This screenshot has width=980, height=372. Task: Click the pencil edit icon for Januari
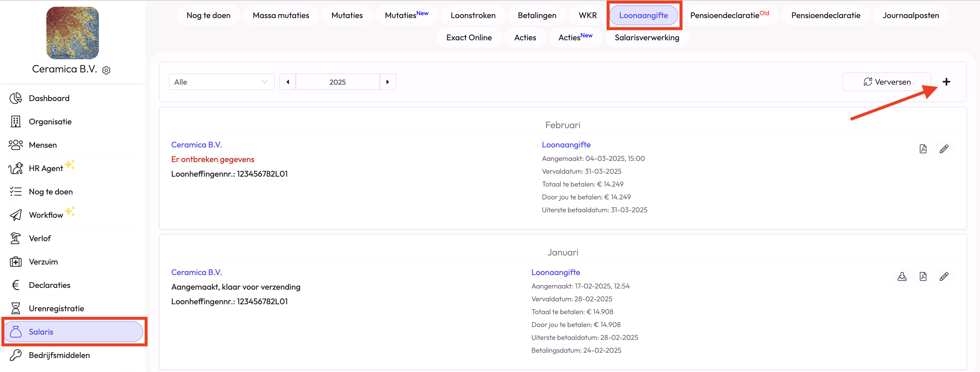coord(944,277)
